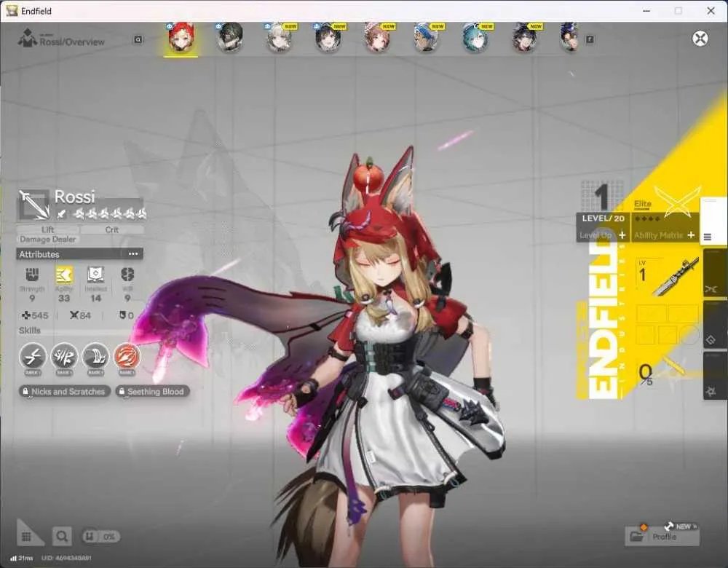Viewport: 728px width, 568px height.
Task: Click the E key next-operator icon
Action: (590, 39)
